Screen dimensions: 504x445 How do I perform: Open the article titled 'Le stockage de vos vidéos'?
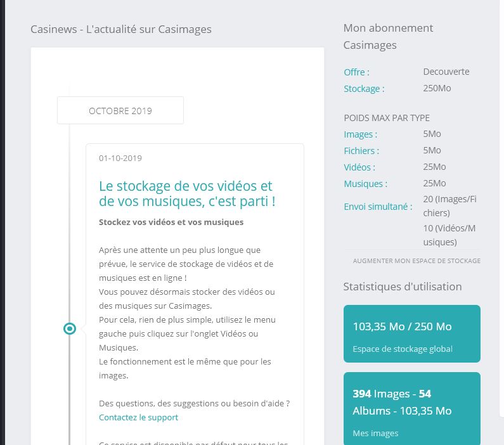(187, 194)
